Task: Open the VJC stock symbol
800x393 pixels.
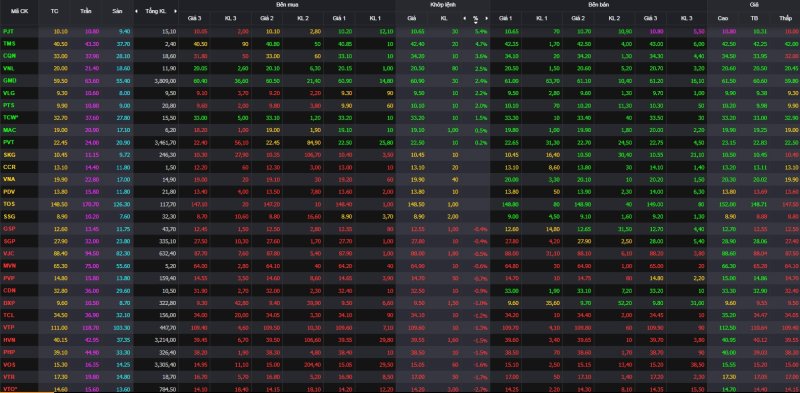Action: point(8,253)
